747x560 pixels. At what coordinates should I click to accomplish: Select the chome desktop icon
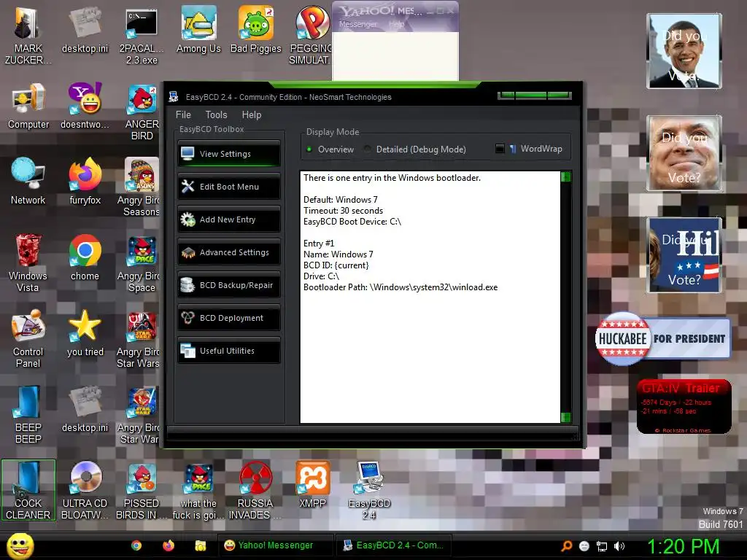pos(85,257)
